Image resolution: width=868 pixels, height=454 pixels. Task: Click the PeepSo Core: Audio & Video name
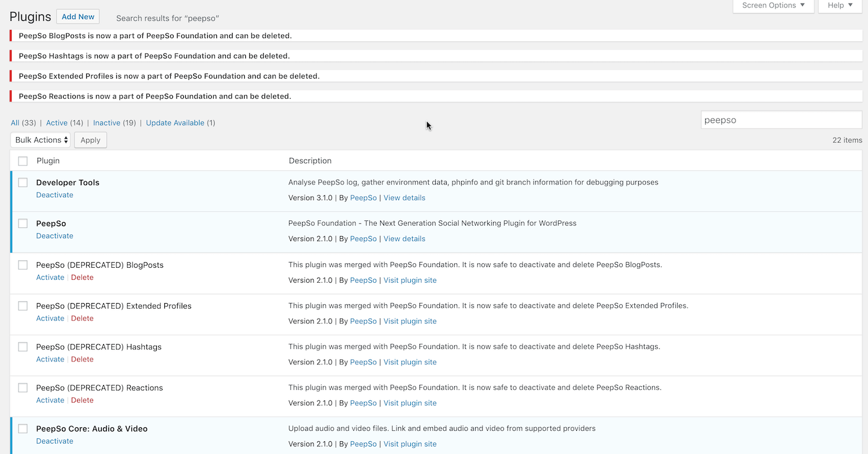coord(92,429)
